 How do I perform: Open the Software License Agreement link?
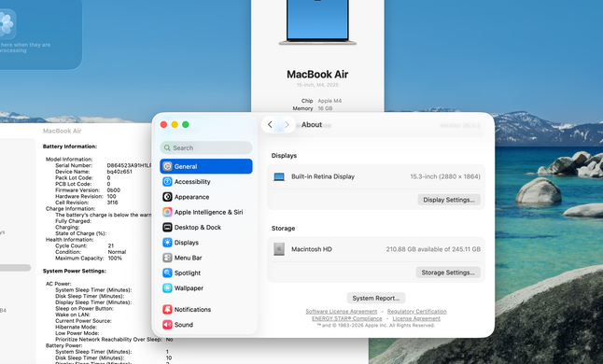tap(341, 312)
